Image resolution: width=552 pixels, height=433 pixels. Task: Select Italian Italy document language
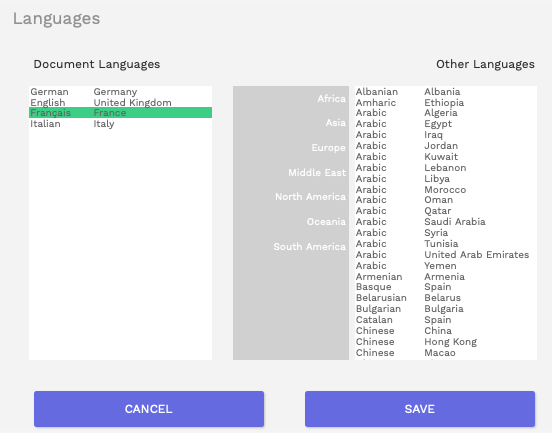[x=120, y=124]
